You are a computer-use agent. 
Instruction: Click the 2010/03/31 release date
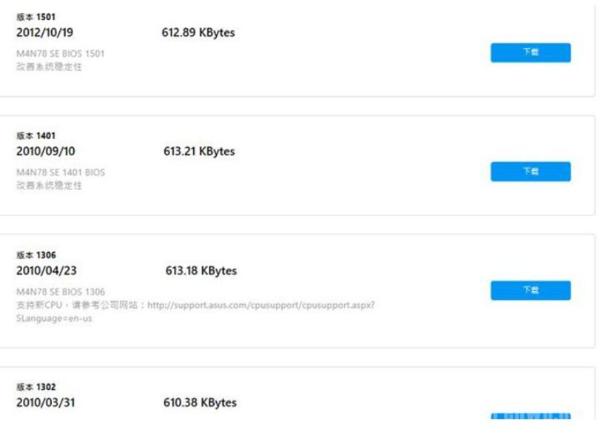46,403
